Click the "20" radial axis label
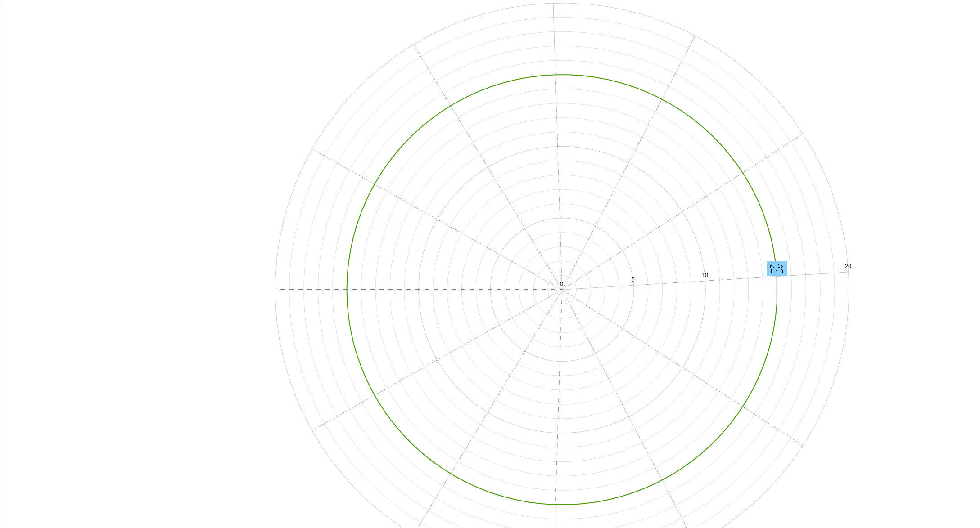The image size is (980, 528). point(848,266)
